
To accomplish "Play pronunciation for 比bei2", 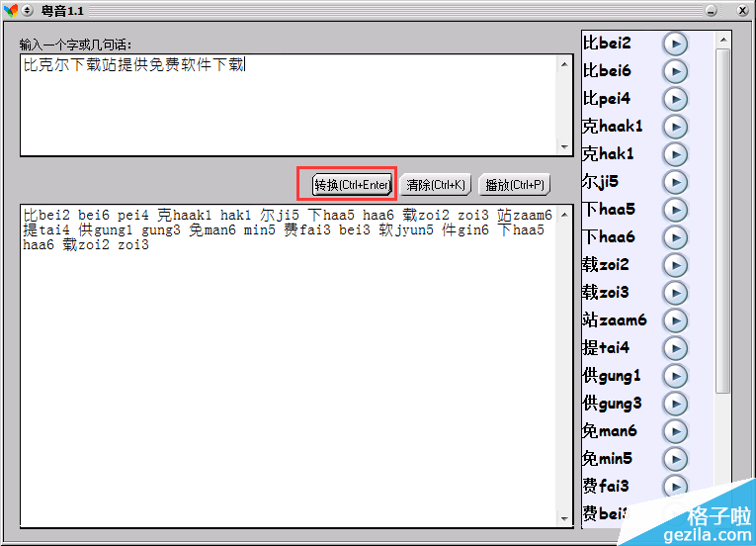I will pyautogui.click(x=674, y=44).
